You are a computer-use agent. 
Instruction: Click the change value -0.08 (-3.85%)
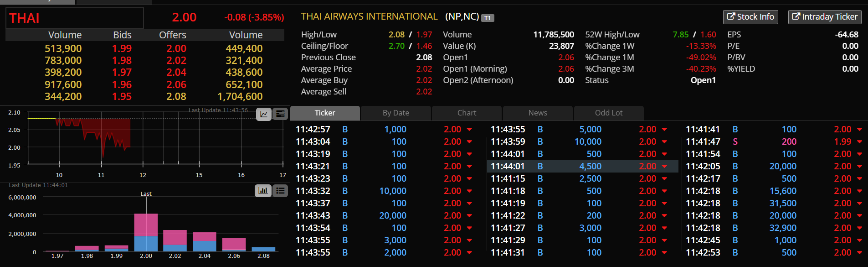pos(254,17)
